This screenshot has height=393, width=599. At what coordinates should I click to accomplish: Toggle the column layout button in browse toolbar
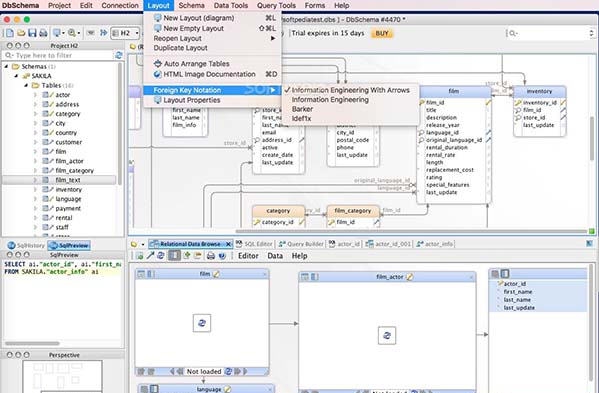(174, 255)
